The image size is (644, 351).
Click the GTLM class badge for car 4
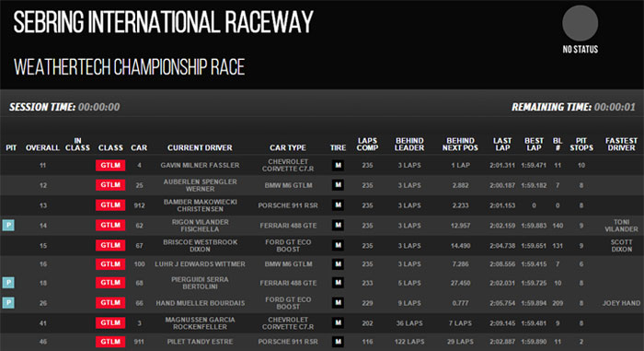[110, 165]
